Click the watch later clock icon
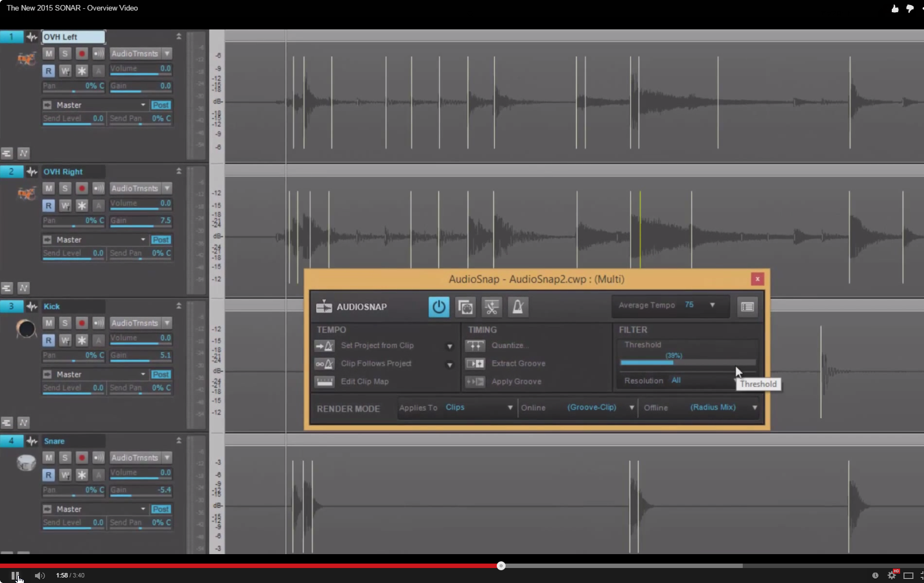The image size is (924, 583). 875,575
